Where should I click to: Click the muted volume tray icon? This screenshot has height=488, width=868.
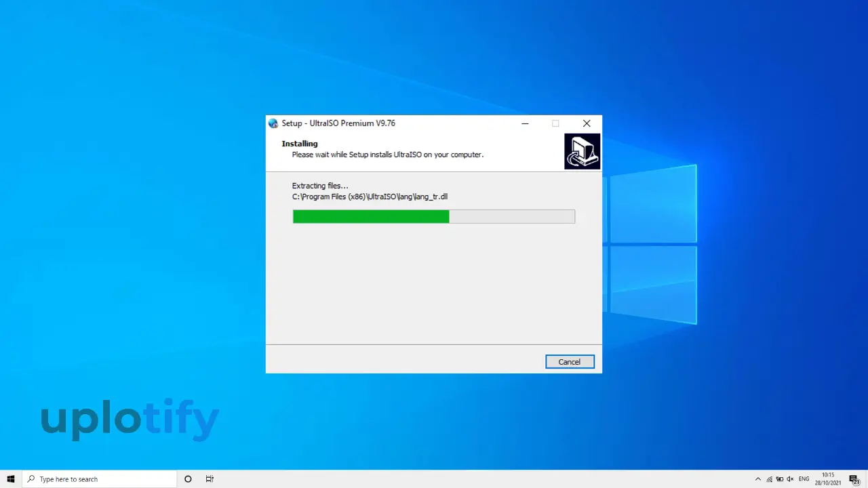[791, 479]
